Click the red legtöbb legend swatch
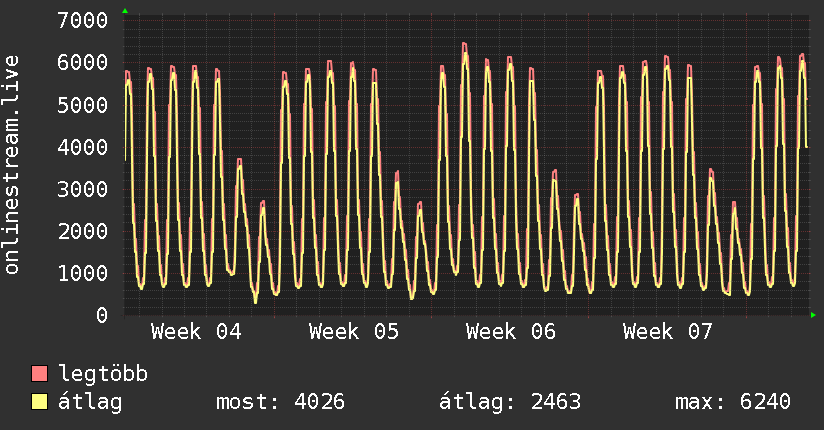 40,375
